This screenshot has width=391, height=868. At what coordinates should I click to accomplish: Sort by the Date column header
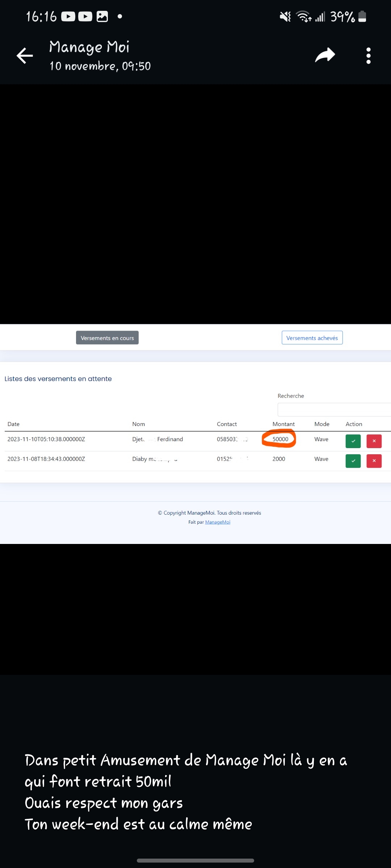tap(13, 424)
